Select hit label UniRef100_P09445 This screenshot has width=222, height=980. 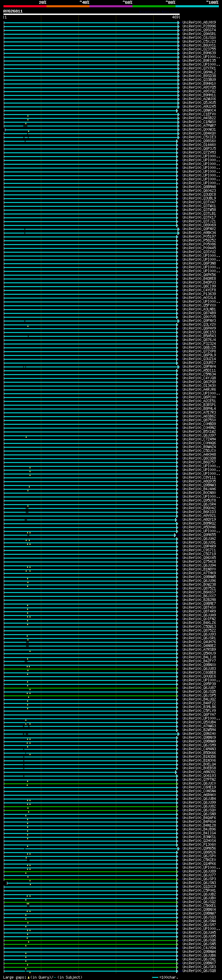pos(199,248)
